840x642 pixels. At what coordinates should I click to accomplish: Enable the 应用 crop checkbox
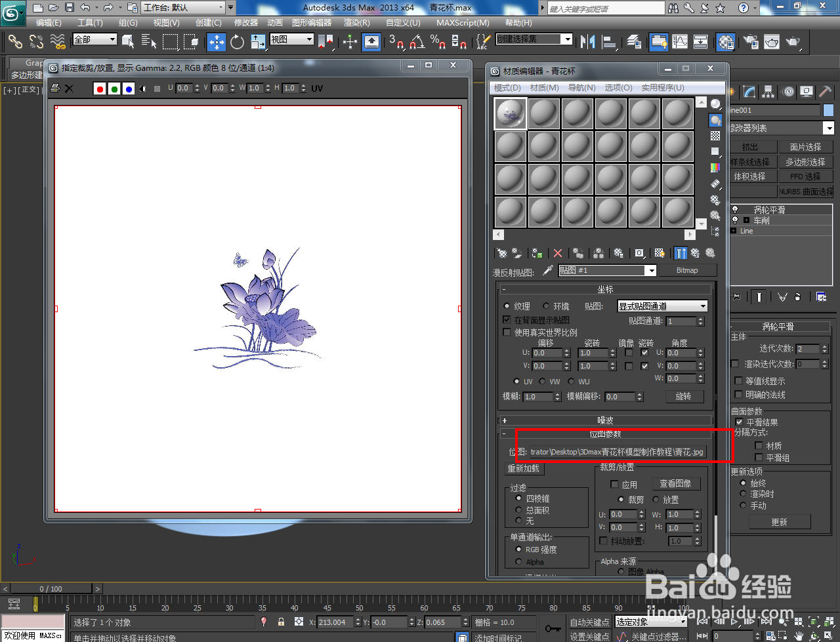(x=614, y=485)
